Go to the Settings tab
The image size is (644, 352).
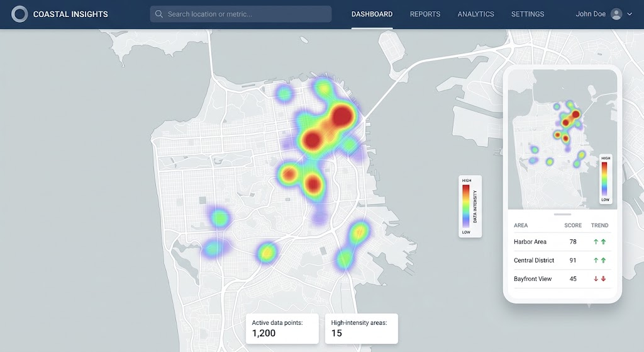pos(528,14)
